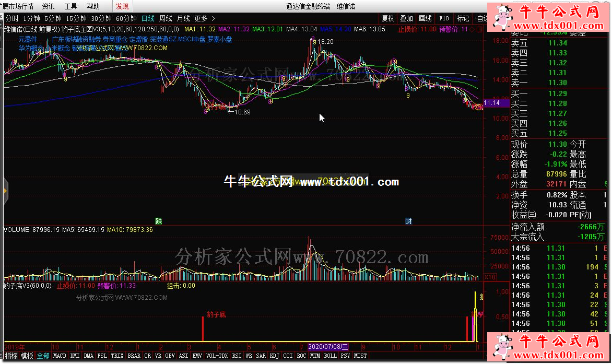Click the 定增股 concept tag
The height and width of the screenshot is (364, 612).
click(138, 39)
